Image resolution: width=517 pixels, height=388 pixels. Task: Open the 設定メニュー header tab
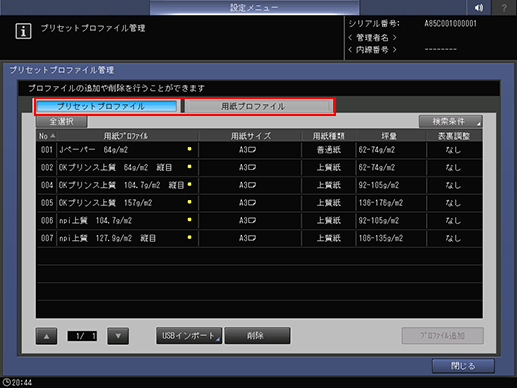point(254,7)
